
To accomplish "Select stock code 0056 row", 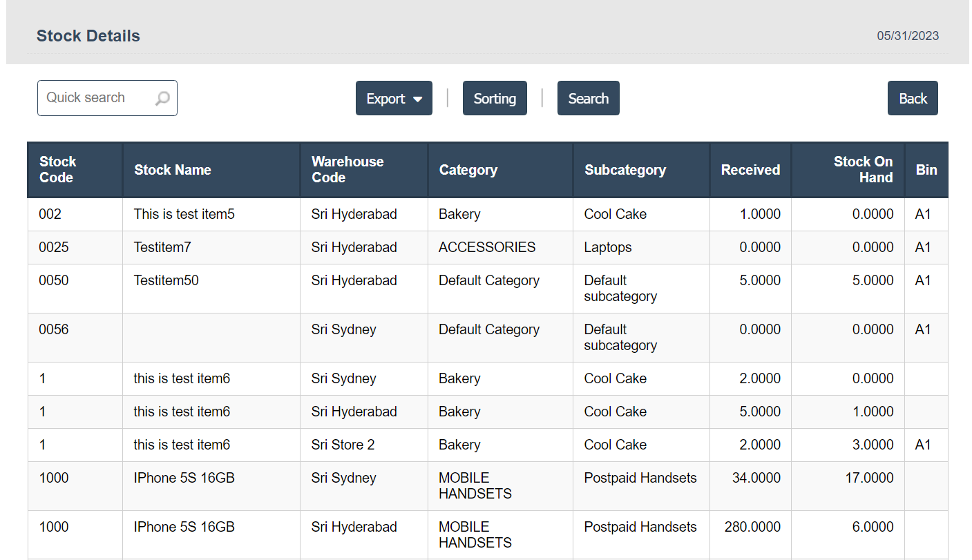I will 54,330.
